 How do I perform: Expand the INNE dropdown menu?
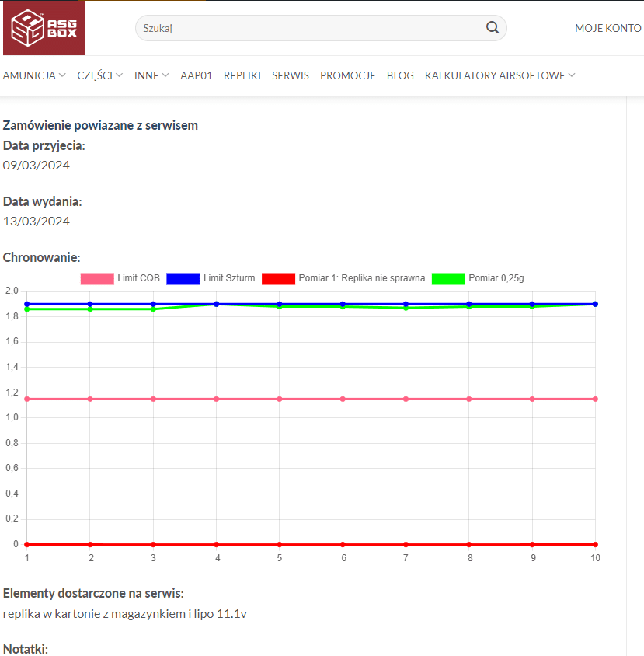coord(151,75)
